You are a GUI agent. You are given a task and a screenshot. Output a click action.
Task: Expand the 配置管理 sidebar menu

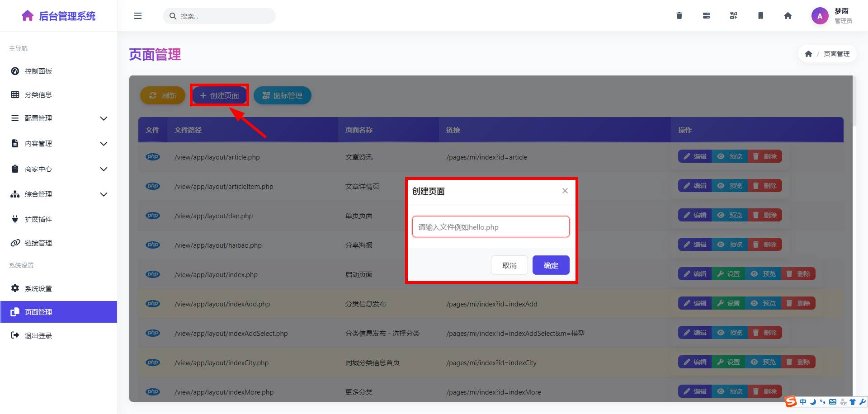pyautogui.click(x=59, y=118)
